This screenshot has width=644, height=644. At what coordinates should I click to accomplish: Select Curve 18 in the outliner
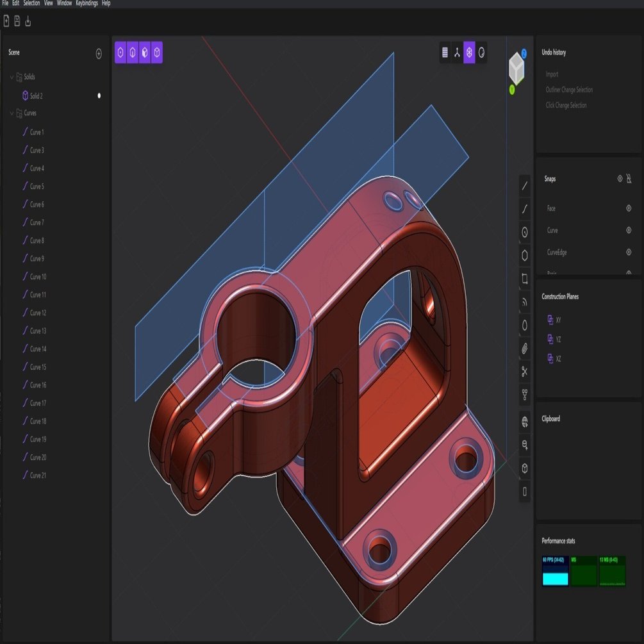[x=38, y=421]
